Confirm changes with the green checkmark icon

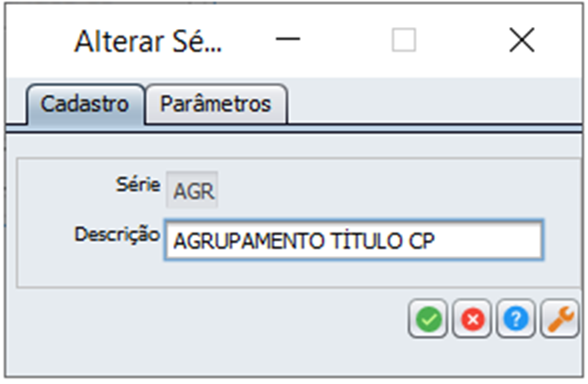428,319
